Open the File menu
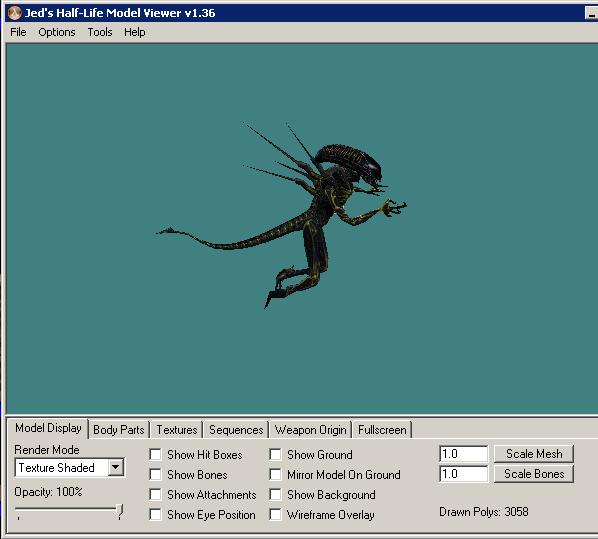This screenshot has width=598, height=539. 18,32
